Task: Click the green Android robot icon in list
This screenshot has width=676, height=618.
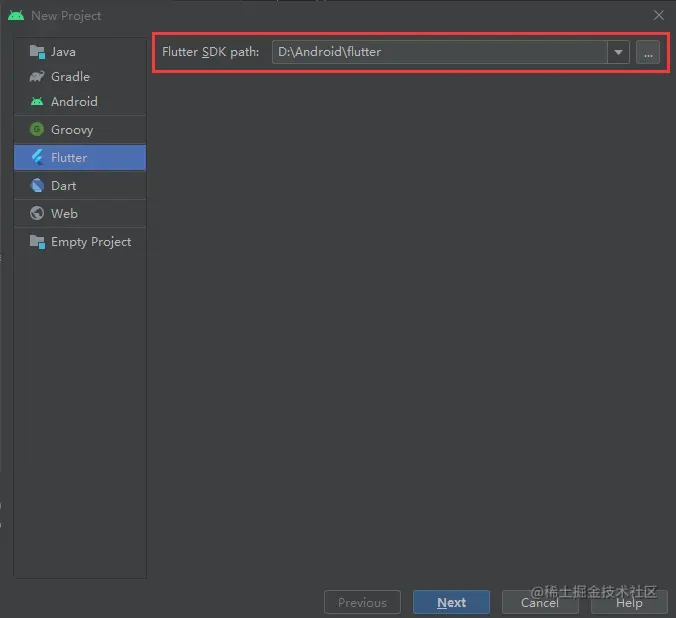Action: [x=37, y=101]
